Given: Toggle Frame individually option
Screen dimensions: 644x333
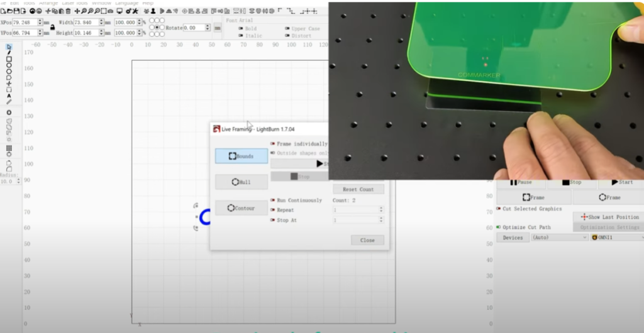Looking at the screenshot, I should (x=273, y=144).
